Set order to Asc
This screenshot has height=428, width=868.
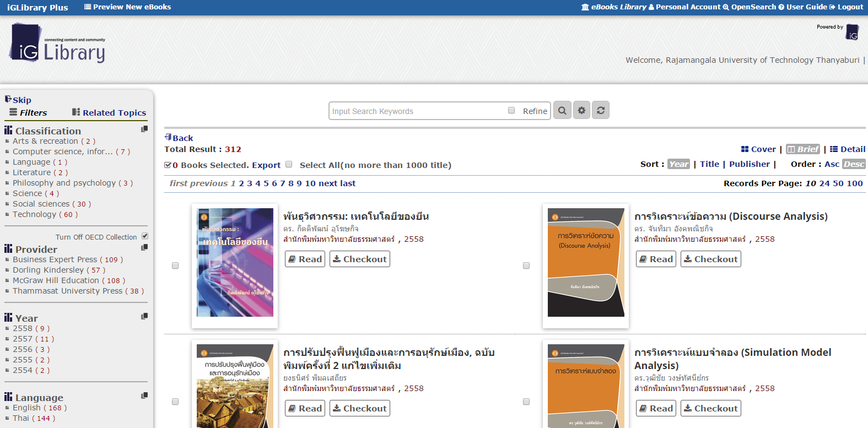click(x=832, y=164)
